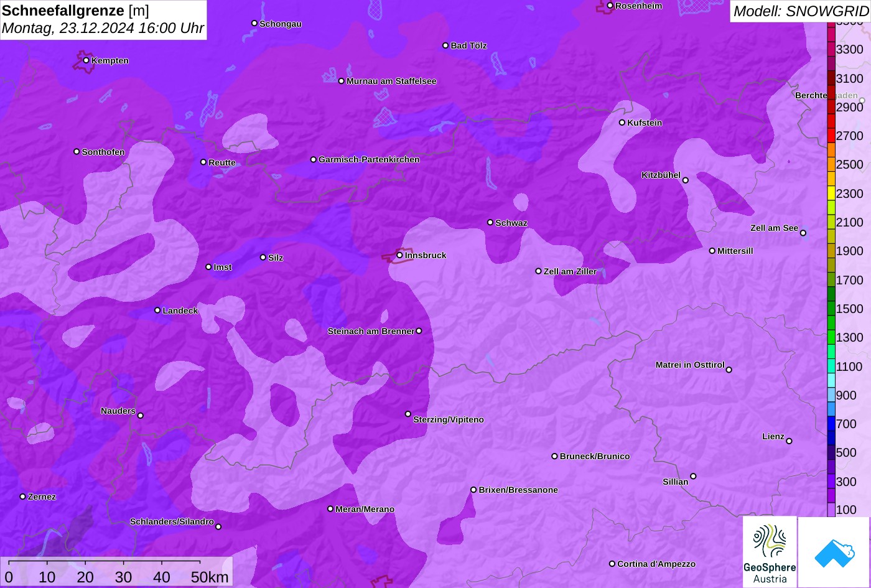Click the date Montag, 23.12.2024 16:00 Uhr
Screen dimensions: 871x588
[x=103, y=28]
